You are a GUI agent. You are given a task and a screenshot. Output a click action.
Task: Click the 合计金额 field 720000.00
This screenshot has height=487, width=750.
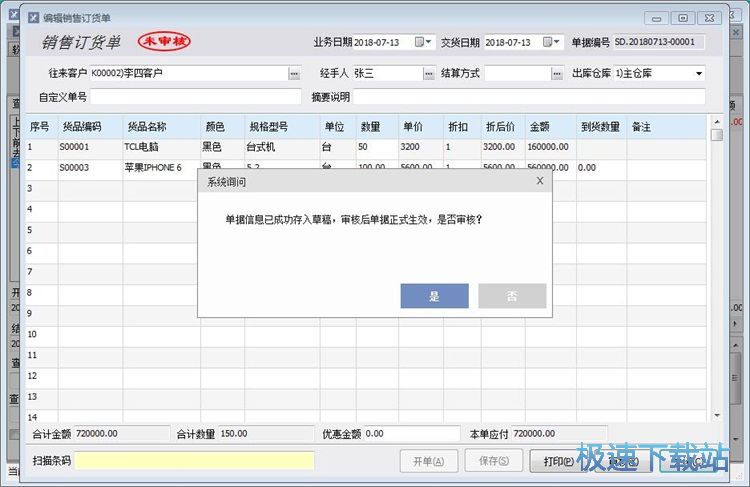pos(122,433)
